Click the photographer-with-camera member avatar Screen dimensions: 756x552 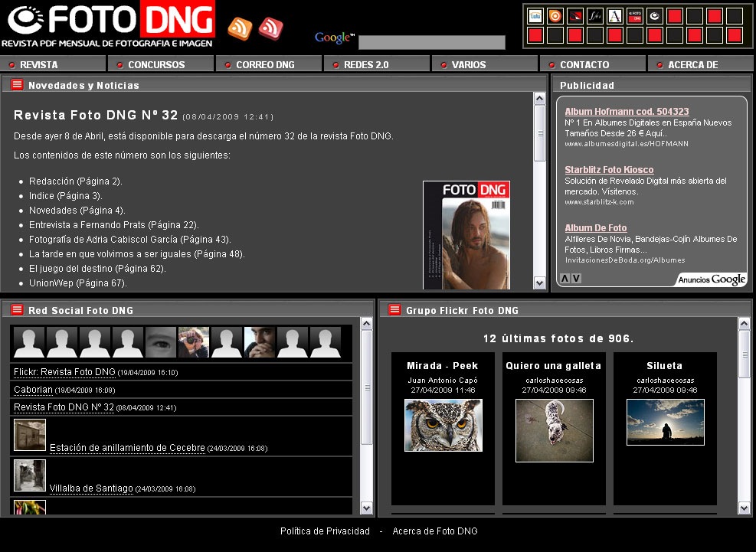coord(194,342)
